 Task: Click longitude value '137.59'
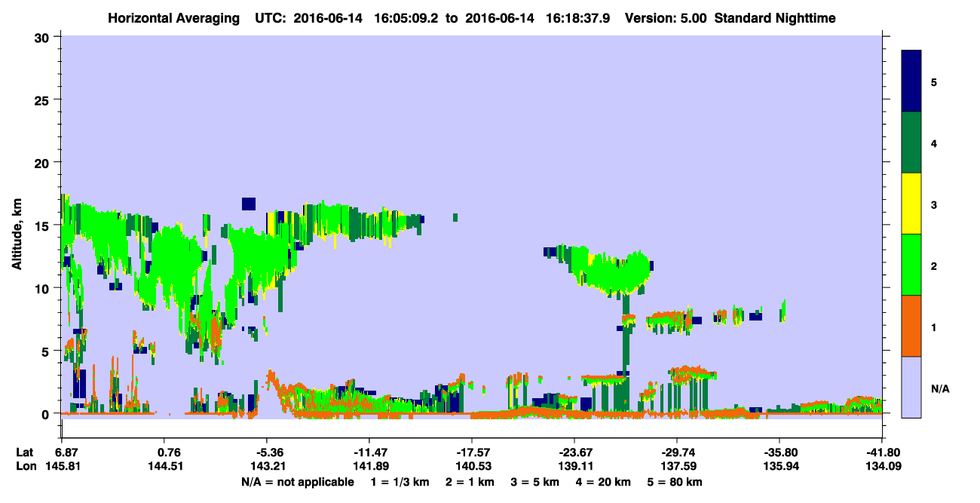677,467
